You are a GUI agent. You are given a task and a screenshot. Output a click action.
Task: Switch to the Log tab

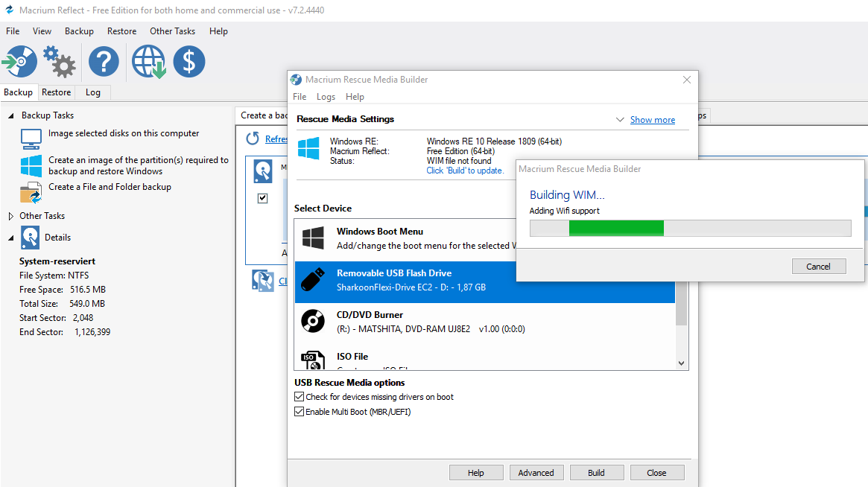tap(93, 92)
